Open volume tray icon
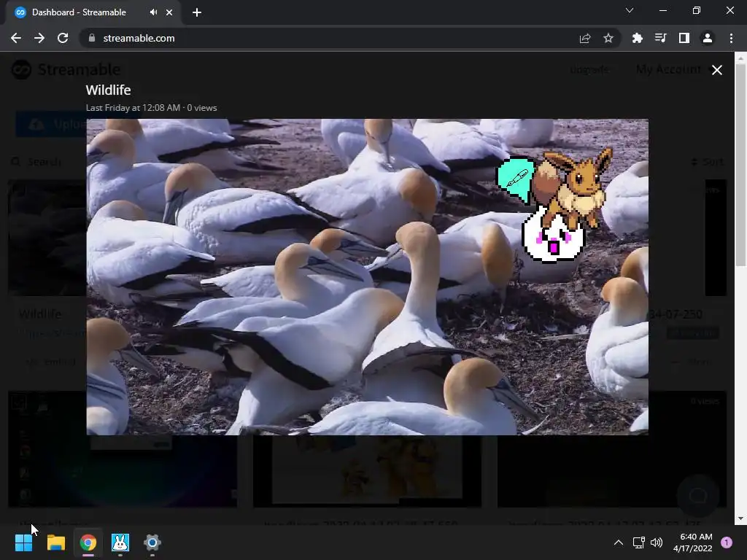Viewport: 747px width, 560px height. coord(657,542)
